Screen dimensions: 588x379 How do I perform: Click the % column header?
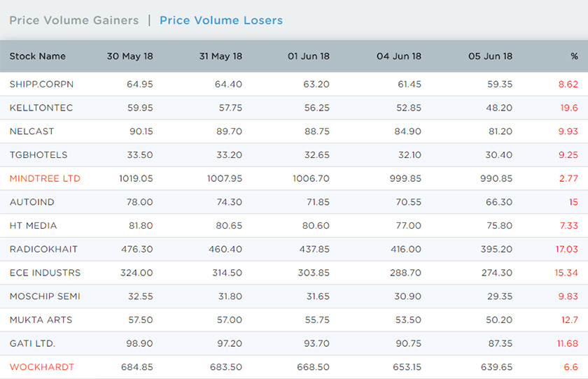pyautogui.click(x=574, y=56)
